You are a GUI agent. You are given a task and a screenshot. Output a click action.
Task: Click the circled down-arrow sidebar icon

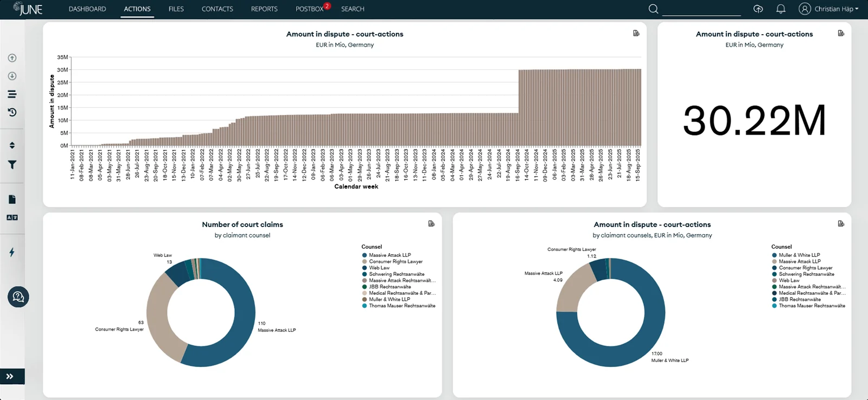pos(12,76)
